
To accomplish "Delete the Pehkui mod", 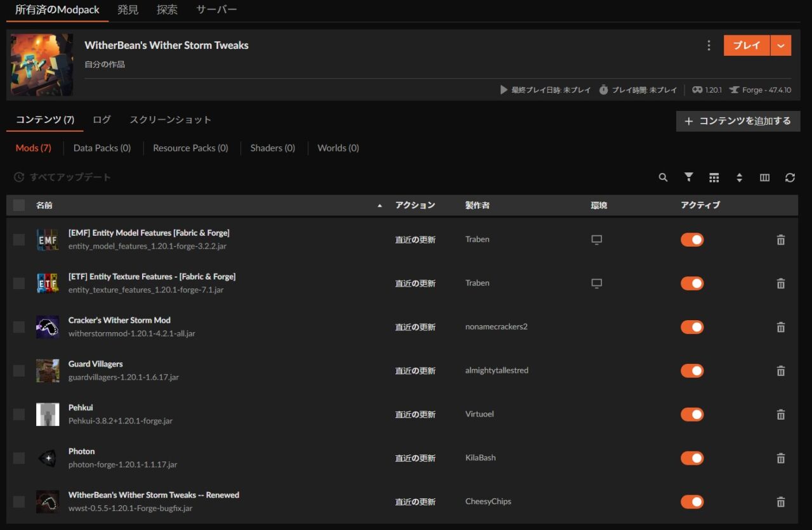I will (781, 415).
